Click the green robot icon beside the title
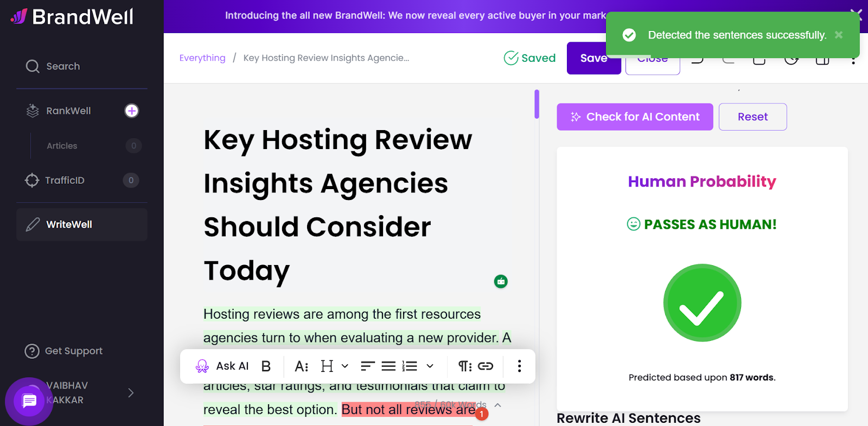The image size is (868, 426). [x=501, y=281]
